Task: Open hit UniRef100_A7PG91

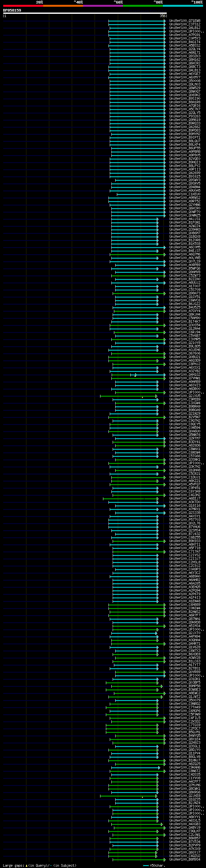Action: pos(185,35)
